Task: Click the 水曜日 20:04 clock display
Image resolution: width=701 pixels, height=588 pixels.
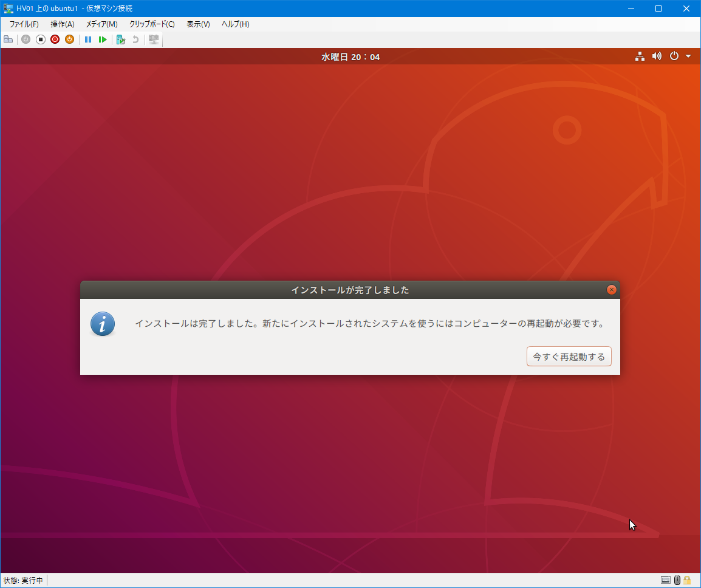Action: point(350,56)
